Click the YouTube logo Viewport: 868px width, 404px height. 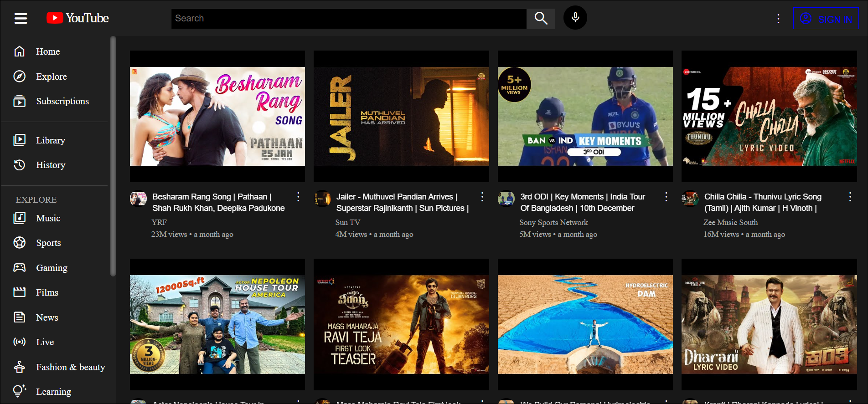coord(78,18)
